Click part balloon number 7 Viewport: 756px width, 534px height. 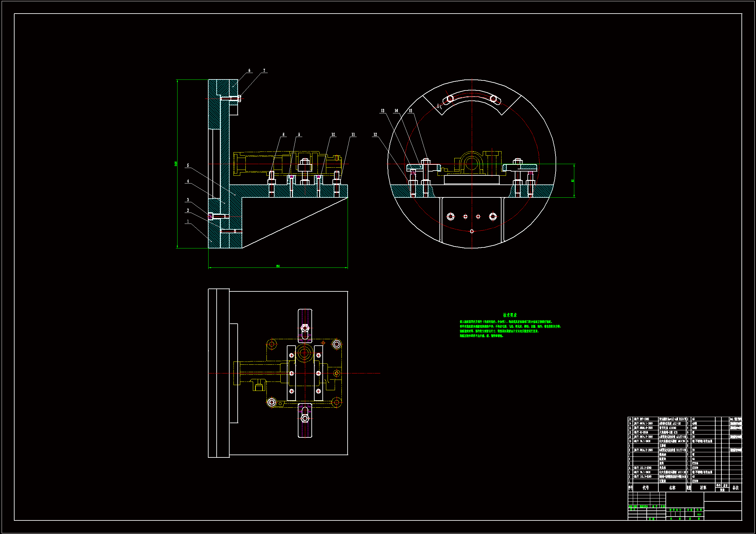point(264,70)
